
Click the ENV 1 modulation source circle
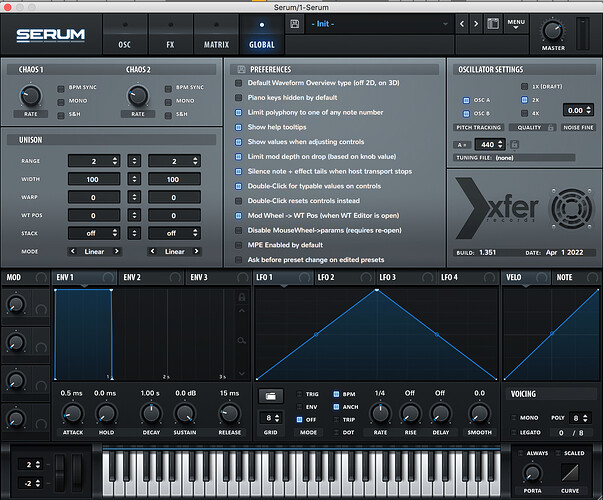click(108, 277)
